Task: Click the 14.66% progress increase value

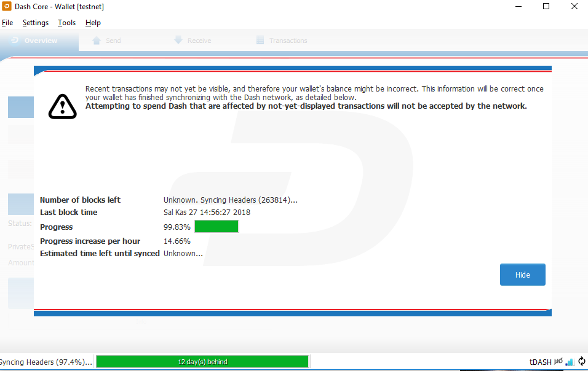Action: tap(177, 241)
